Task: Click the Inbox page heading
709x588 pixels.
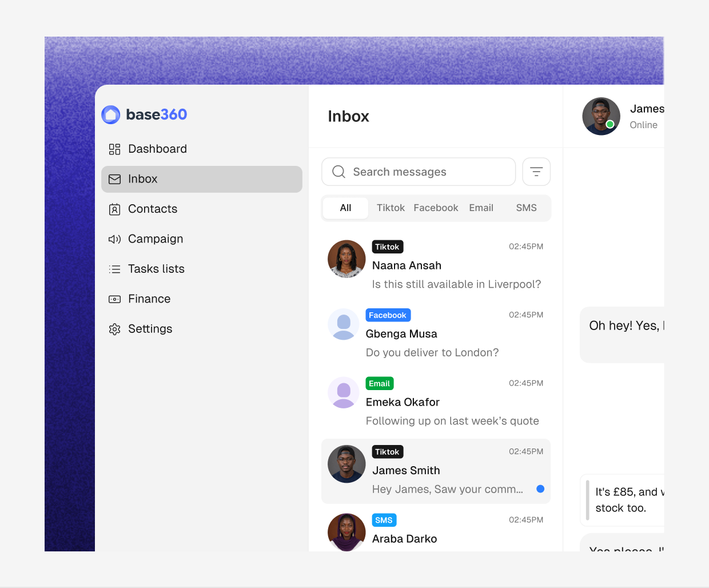Action: pyautogui.click(x=348, y=117)
